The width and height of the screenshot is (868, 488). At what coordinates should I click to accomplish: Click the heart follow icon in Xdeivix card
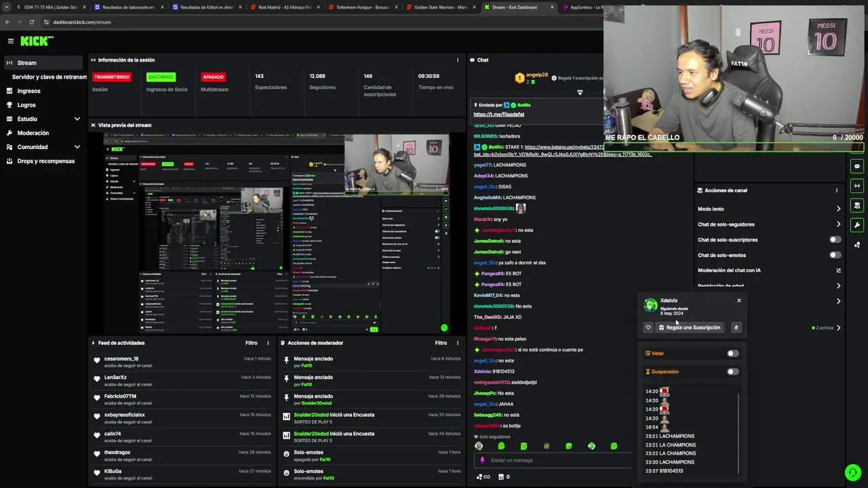pos(648,327)
